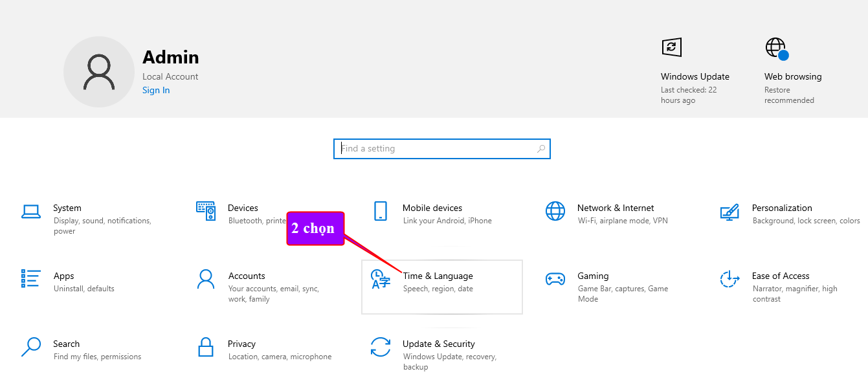The width and height of the screenshot is (868, 389).
Task: Open the Devices keyboard icon
Action: click(206, 210)
